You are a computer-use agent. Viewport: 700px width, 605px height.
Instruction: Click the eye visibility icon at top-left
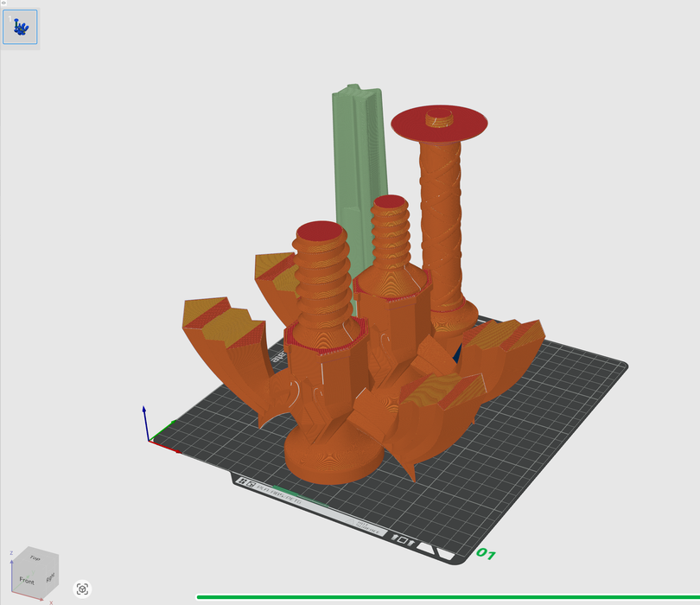point(3,3)
